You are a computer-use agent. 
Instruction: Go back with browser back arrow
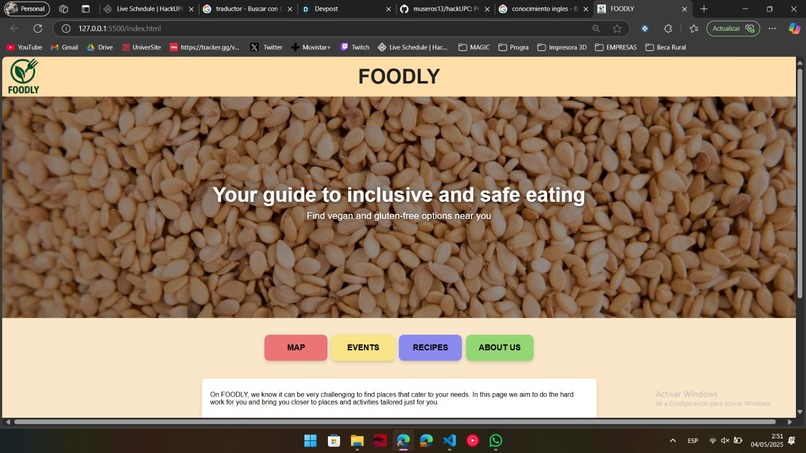pos(14,28)
